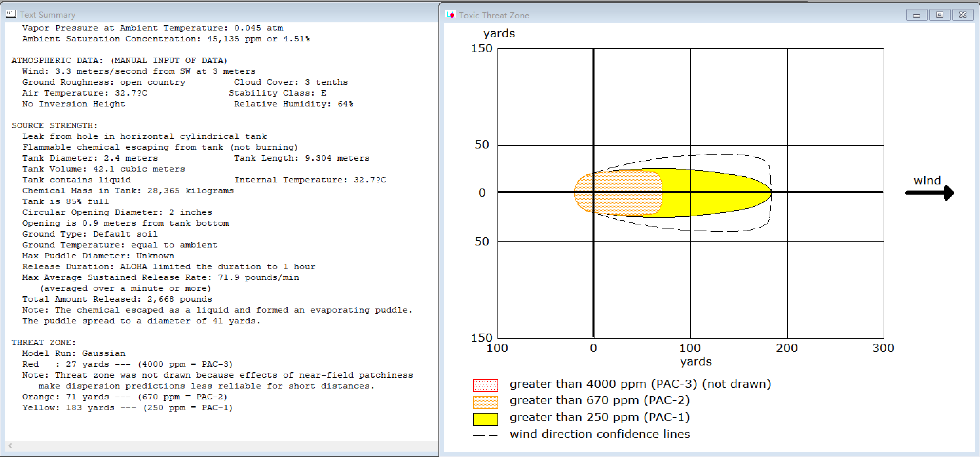Click the wind direction arrow icon
The width and height of the screenshot is (980, 457).
(929, 192)
